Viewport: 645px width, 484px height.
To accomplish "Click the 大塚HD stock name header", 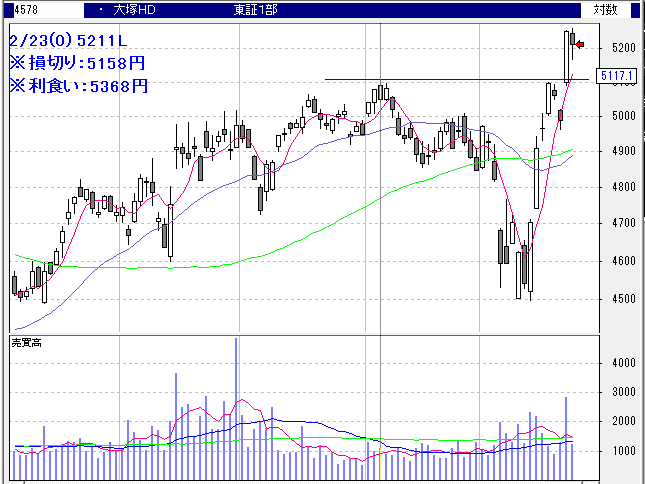I will pos(136,9).
